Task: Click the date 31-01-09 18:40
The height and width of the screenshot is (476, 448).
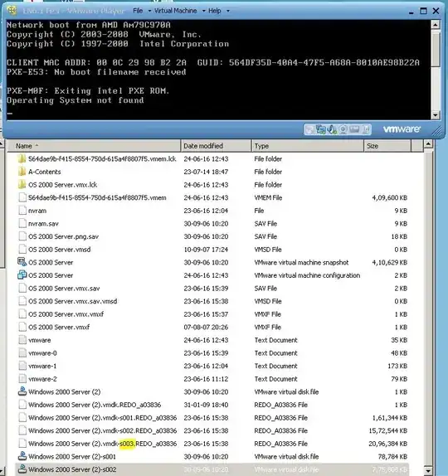Action: coord(206,405)
